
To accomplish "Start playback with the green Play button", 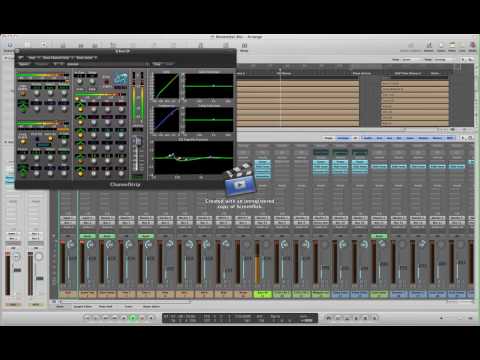I will coord(133,318).
